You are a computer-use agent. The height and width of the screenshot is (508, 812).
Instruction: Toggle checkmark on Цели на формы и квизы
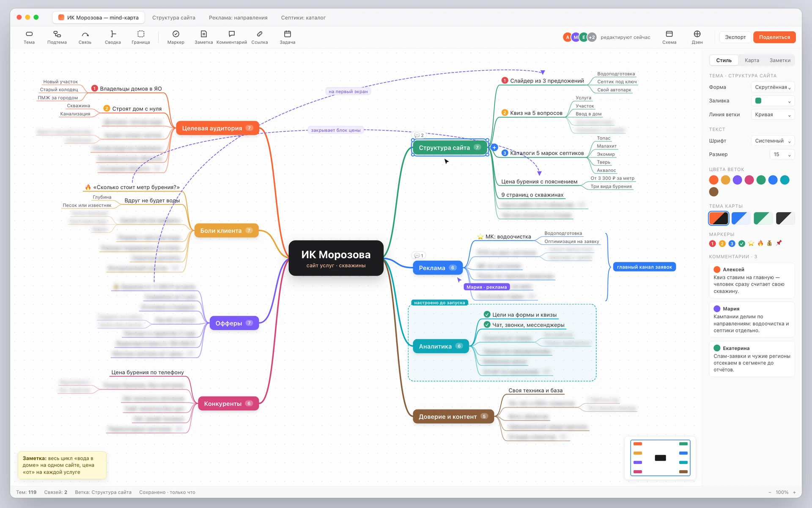487,315
